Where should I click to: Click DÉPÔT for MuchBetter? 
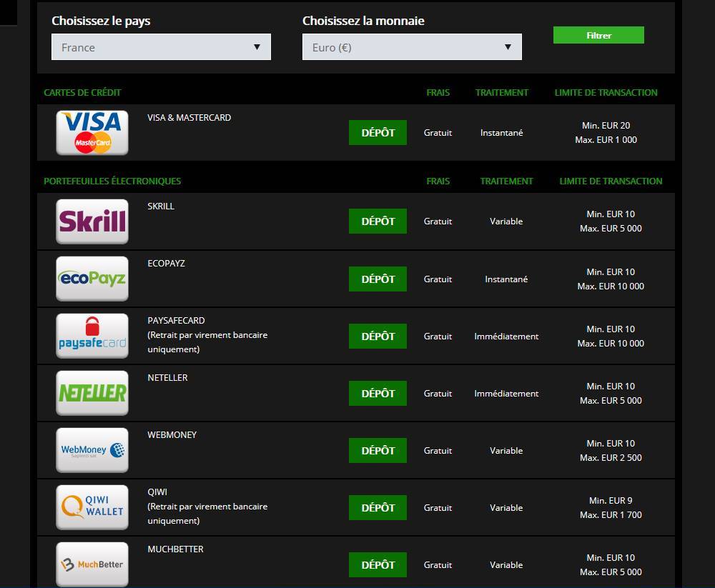[x=378, y=564]
